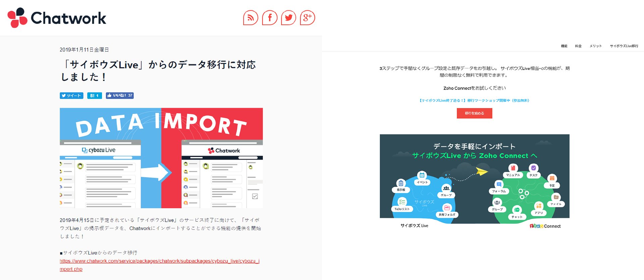Open the メリット menu item on Zoho page
Viewport: 644px width, 280px height.
(596, 46)
